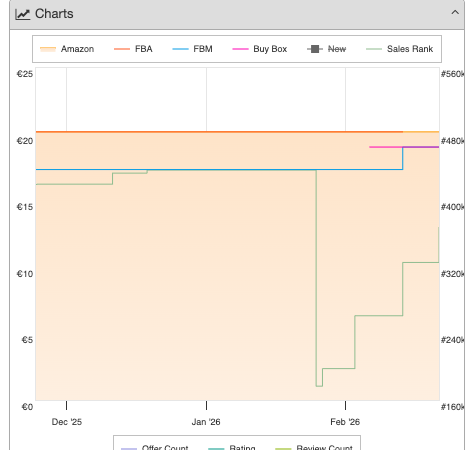The image size is (474, 450).
Task: Click the Jan '26 axis label
Action: (x=206, y=422)
